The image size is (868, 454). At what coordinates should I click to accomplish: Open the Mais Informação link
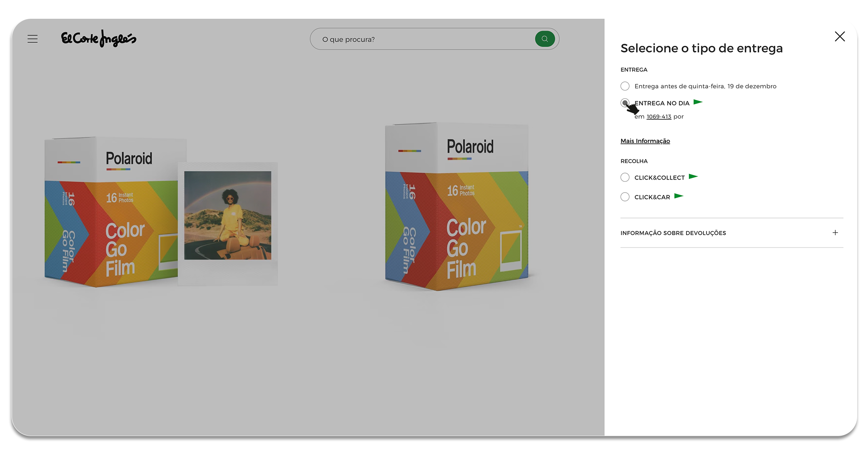pyautogui.click(x=645, y=141)
